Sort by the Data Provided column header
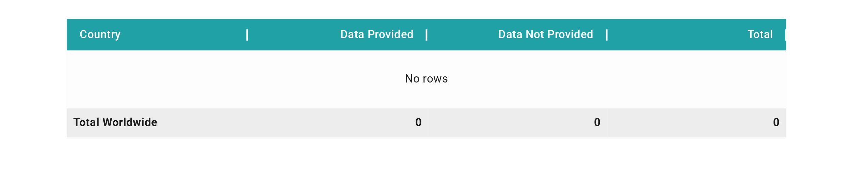This screenshot has height=195, width=868. (x=376, y=34)
